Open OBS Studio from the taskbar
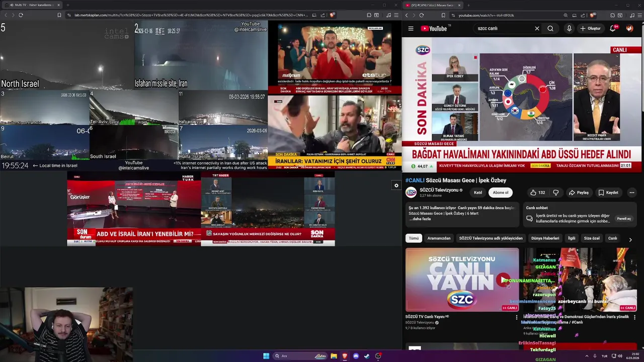This screenshot has width=644, height=362. tap(378, 356)
